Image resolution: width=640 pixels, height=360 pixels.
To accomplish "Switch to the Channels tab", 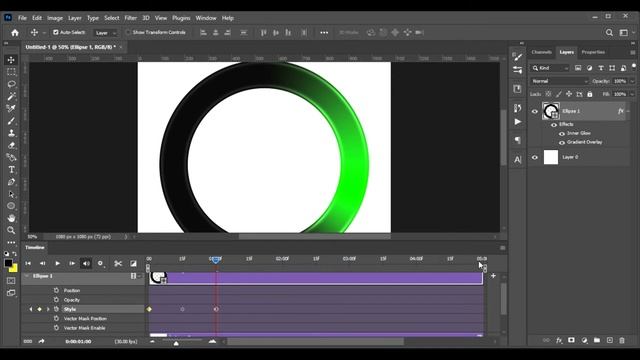I will click(x=541, y=52).
